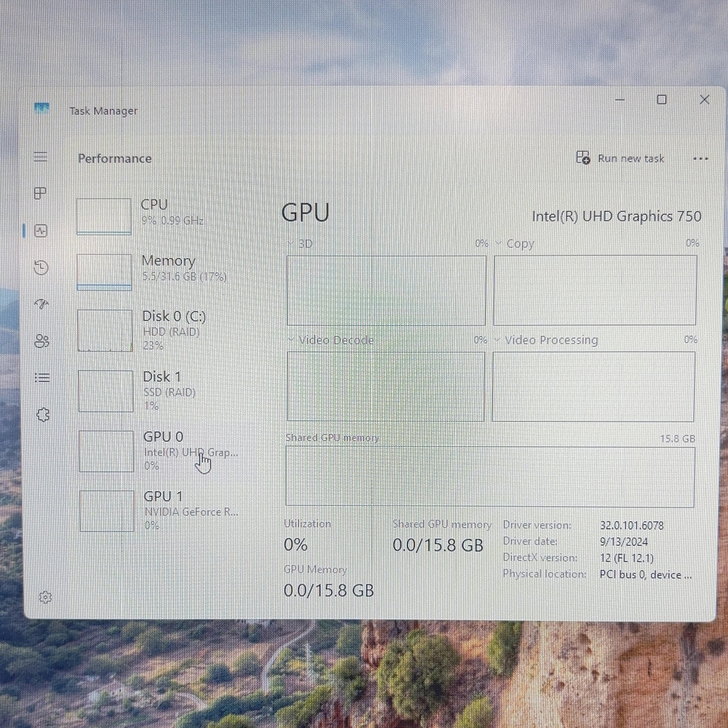Click the PCI bus 0 physical location value
Image resolution: width=728 pixels, height=728 pixels.
coord(645,575)
